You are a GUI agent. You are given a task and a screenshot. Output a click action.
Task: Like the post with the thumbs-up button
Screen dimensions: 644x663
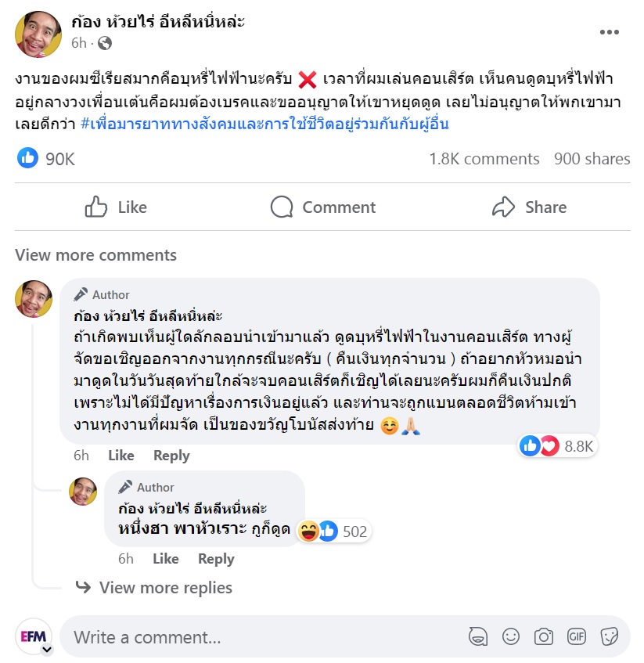pos(116,207)
